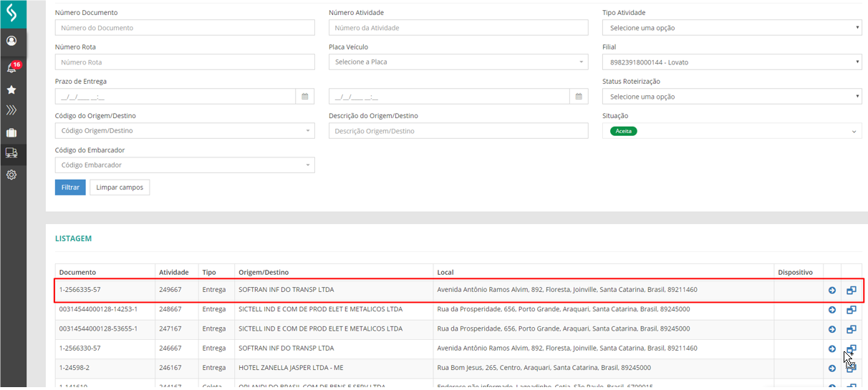
Task: Open the Placa Veículo dropdown
Action: (x=458, y=62)
